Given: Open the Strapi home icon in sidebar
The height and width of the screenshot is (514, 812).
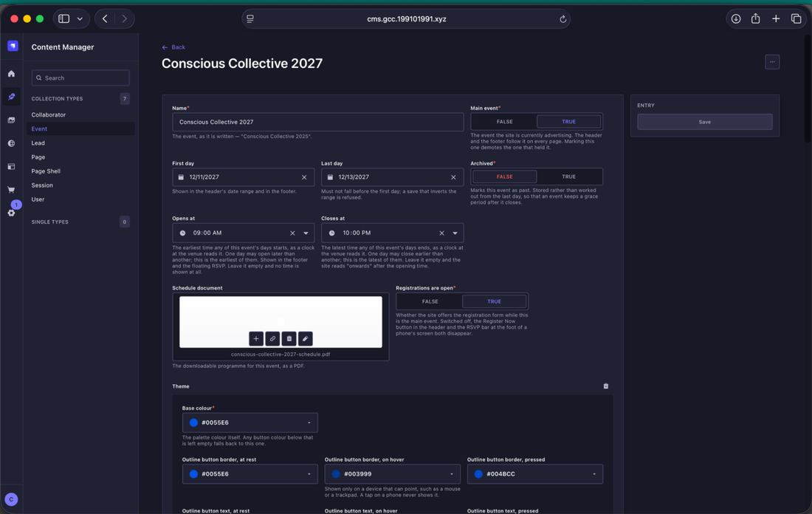Looking at the screenshot, I should click(11, 74).
